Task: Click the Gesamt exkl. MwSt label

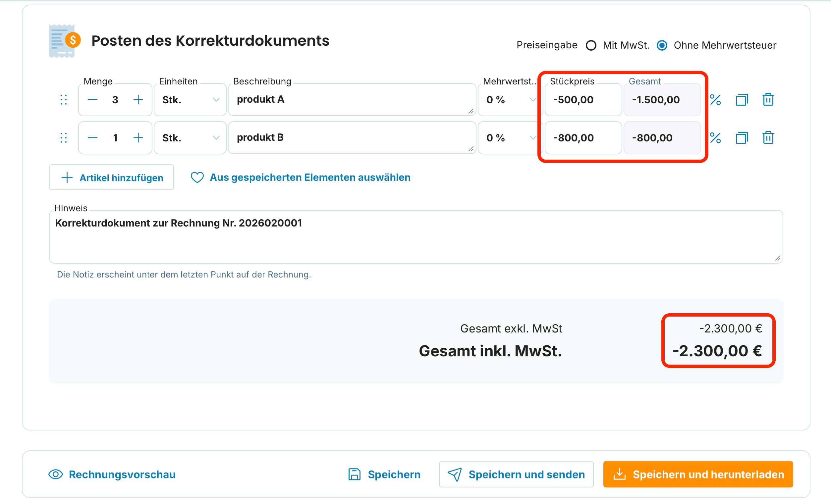Action: (511, 328)
